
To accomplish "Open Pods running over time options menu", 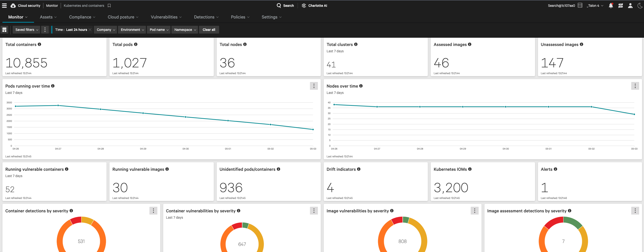I will tap(314, 86).
